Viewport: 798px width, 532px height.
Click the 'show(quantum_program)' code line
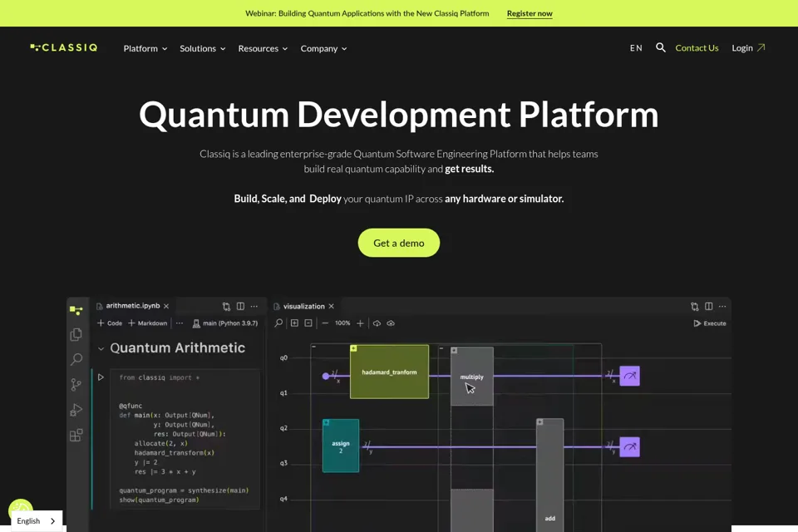[160, 500]
